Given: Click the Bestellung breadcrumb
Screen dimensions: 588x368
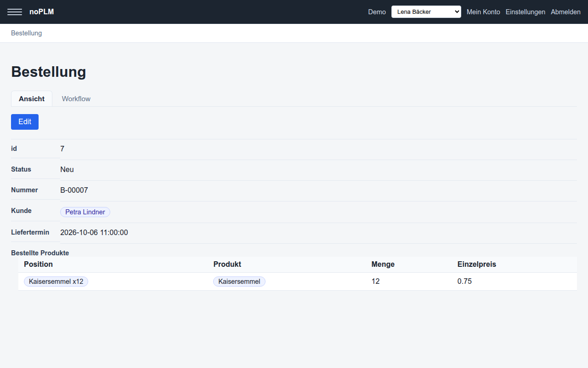Looking at the screenshot, I should click(27, 33).
